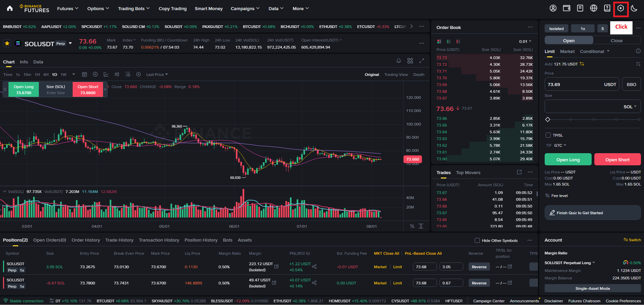Select the Close order side toggle
644x305 pixels.
pyautogui.click(x=617, y=40)
